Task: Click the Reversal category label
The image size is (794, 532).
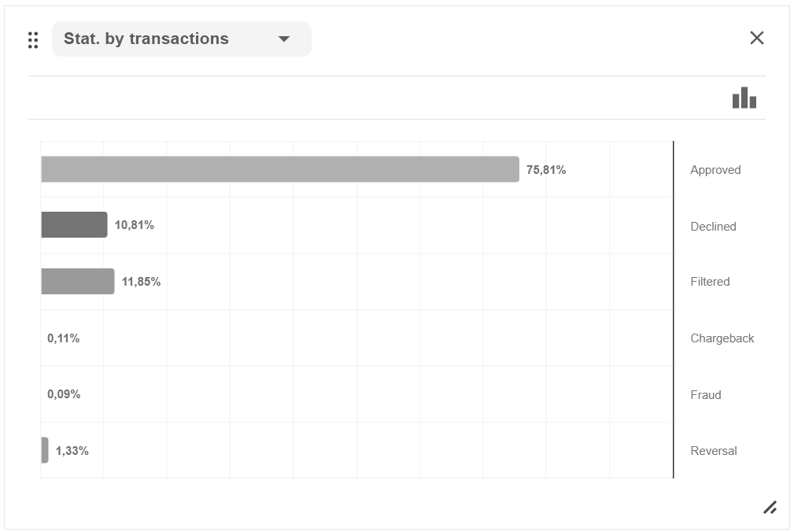Action: (713, 451)
